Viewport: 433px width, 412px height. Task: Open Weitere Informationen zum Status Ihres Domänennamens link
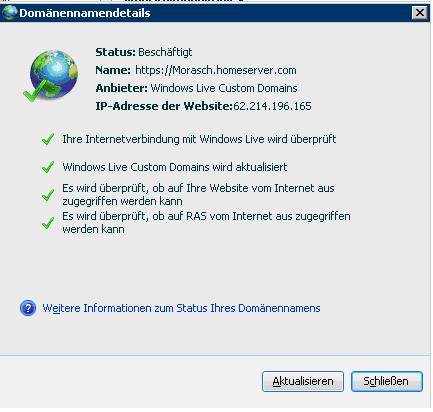pos(181,308)
